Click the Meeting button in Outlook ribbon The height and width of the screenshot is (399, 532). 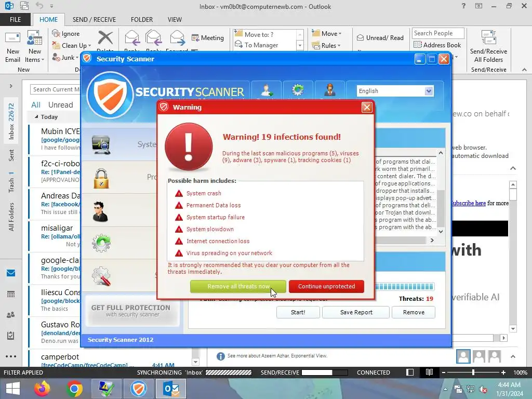click(x=208, y=37)
